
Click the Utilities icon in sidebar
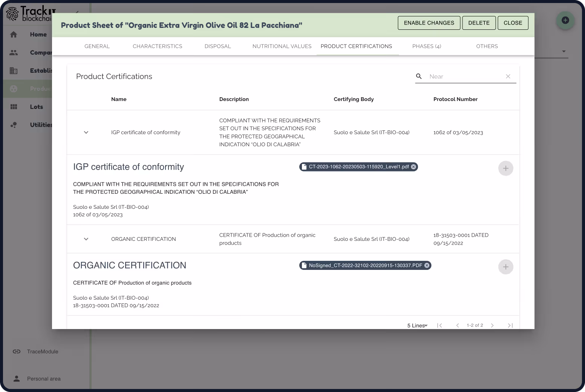pos(14,125)
